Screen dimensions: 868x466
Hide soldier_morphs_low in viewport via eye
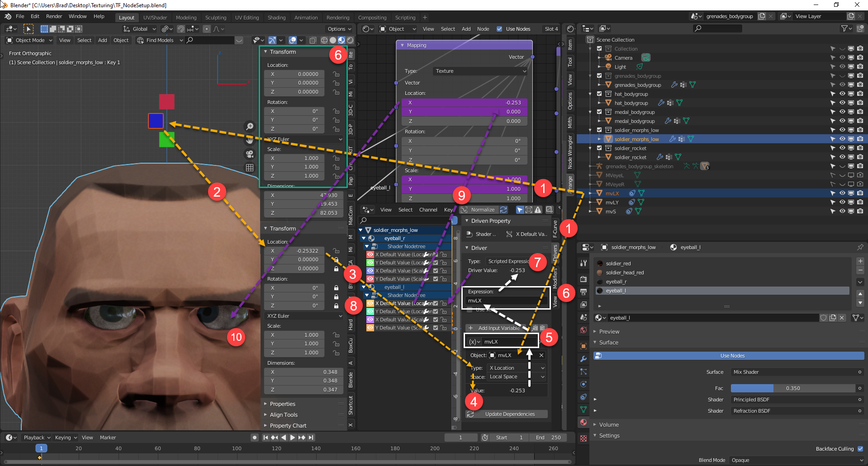pyautogui.click(x=842, y=139)
